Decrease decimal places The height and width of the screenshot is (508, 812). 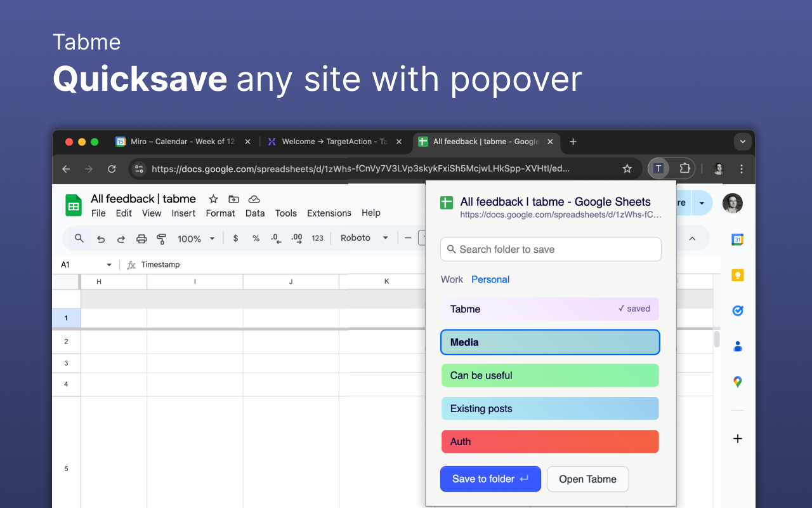276,238
